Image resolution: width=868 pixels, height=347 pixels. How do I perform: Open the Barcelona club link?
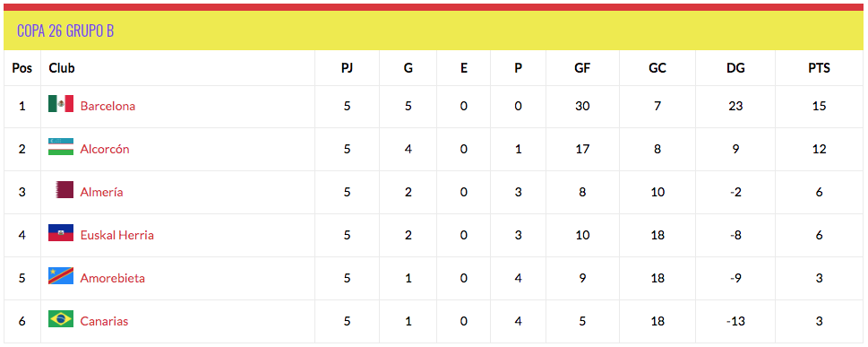click(x=107, y=106)
